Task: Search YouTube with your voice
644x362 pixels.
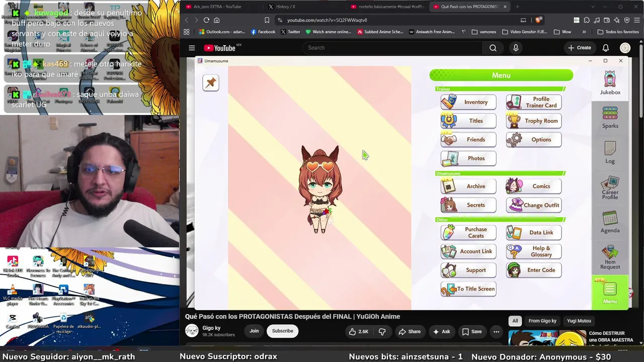Action: pos(516,48)
